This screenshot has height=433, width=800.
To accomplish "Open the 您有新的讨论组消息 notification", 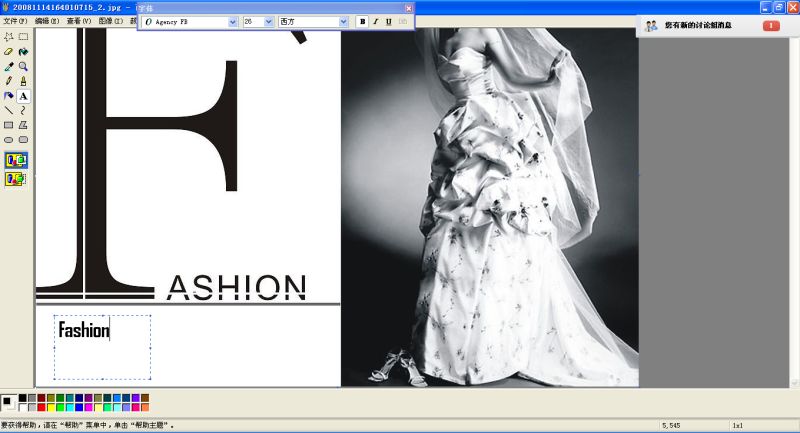I will point(698,25).
